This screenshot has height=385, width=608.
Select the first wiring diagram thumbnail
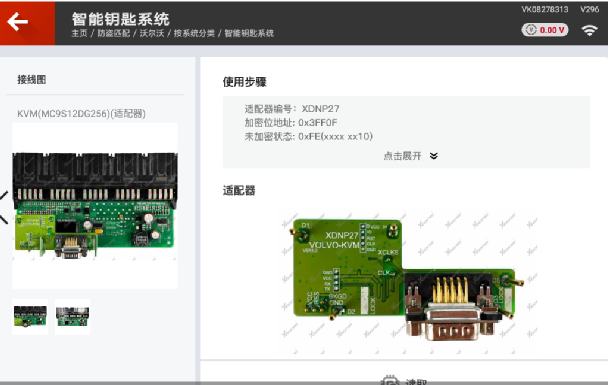[x=30, y=316]
